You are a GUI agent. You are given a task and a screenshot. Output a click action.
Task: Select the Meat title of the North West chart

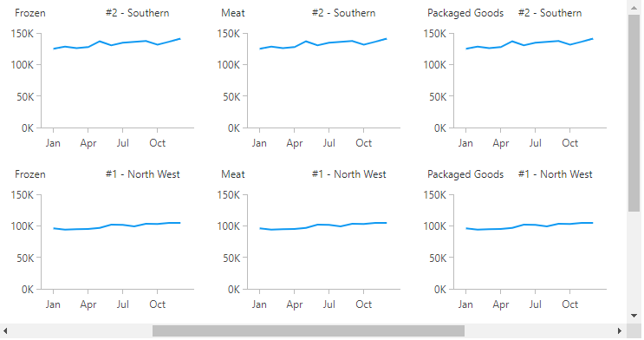click(x=233, y=174)
